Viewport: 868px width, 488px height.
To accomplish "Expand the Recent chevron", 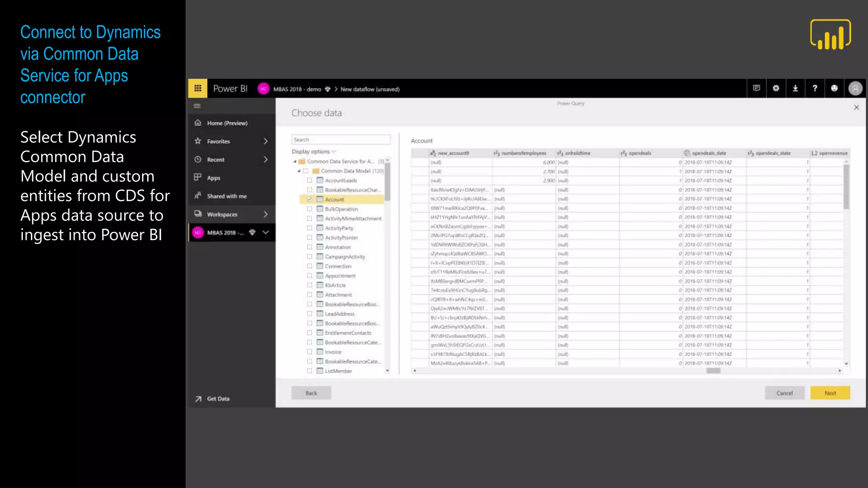I will click(266, 159).
